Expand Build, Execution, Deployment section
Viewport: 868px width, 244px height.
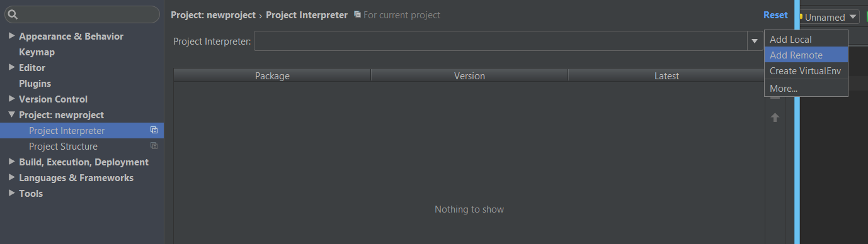11,162
